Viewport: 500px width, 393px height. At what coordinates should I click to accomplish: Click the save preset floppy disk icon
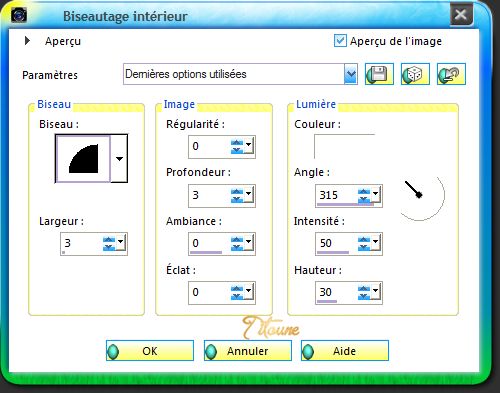click(379, 74)
